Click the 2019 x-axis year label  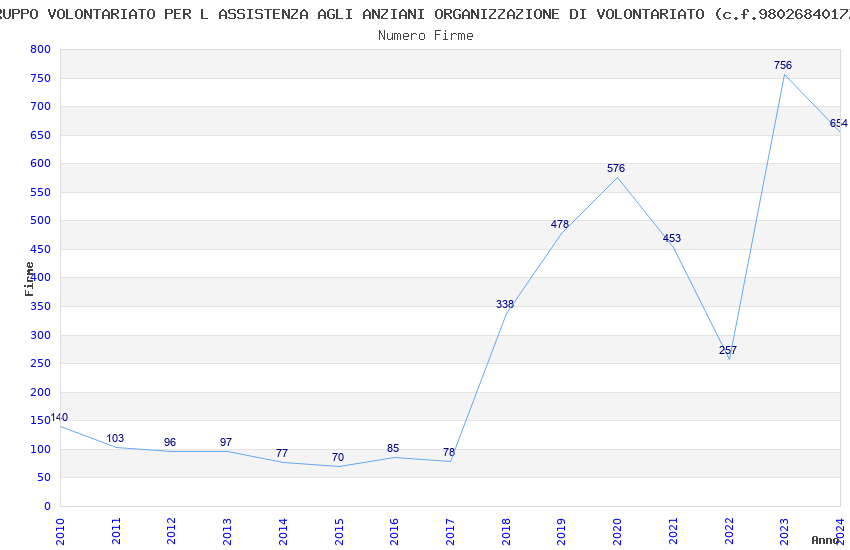(562, 532)
